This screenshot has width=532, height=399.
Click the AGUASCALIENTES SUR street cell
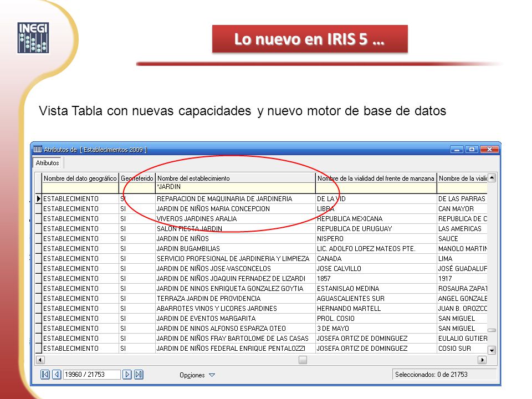(x=376, y=299)
